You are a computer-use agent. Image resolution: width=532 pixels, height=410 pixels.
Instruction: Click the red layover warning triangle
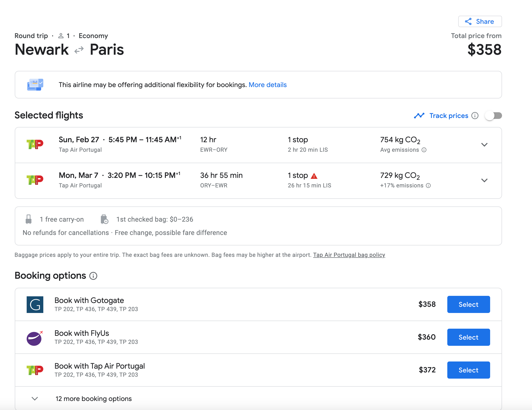[314, 176]
